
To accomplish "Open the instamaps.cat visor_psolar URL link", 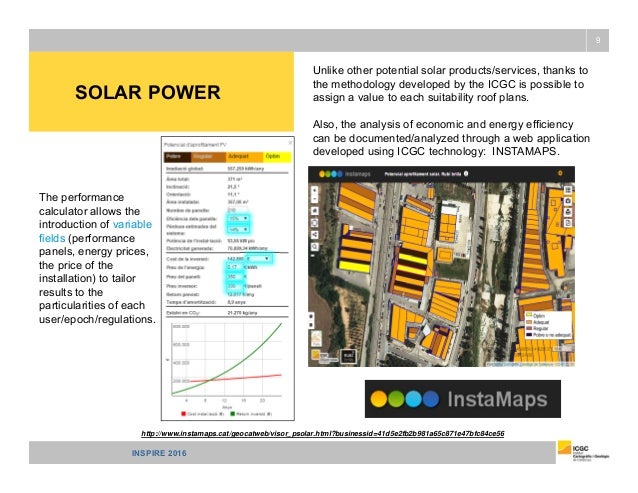I will [x=323, y=434].
